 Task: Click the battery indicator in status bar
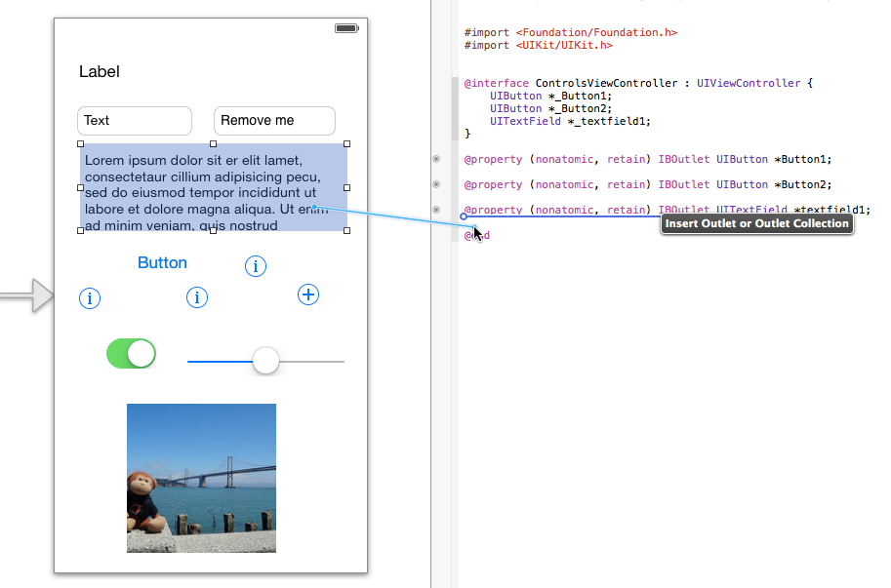(x=346, y=28)
